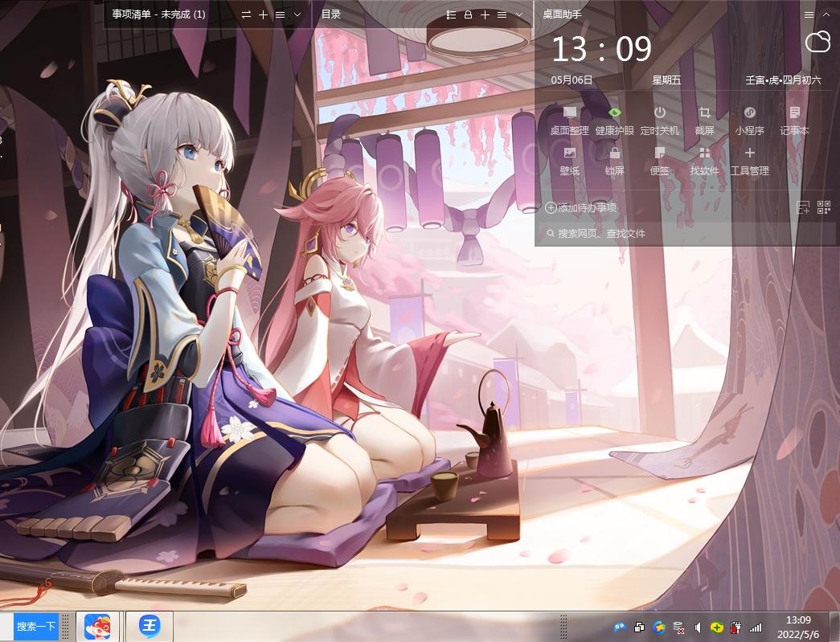Click 添加待办事项 add to-do

tap(580, 208)
